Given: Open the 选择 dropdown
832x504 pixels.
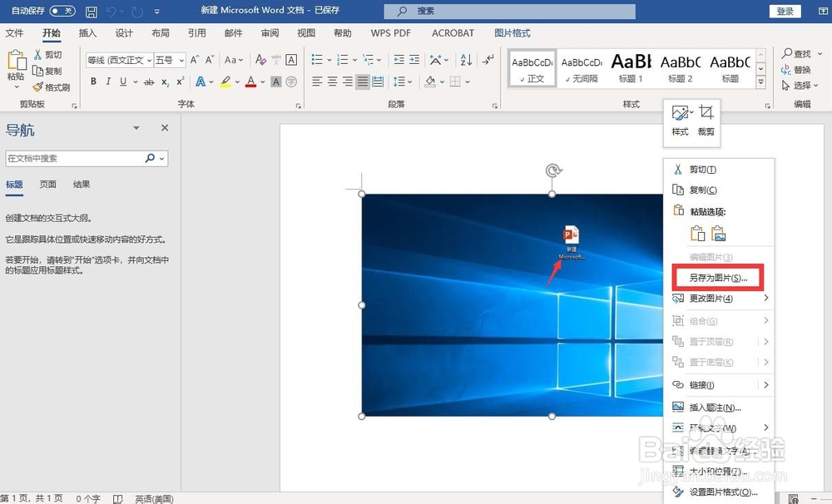Looking at the screenshot, I should point(800,86).
